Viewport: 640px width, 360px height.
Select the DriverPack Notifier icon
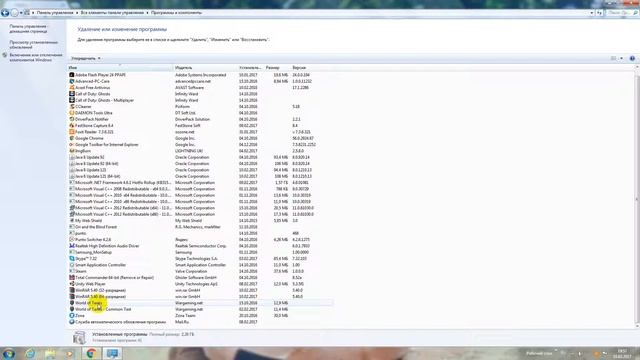(72, 119)
